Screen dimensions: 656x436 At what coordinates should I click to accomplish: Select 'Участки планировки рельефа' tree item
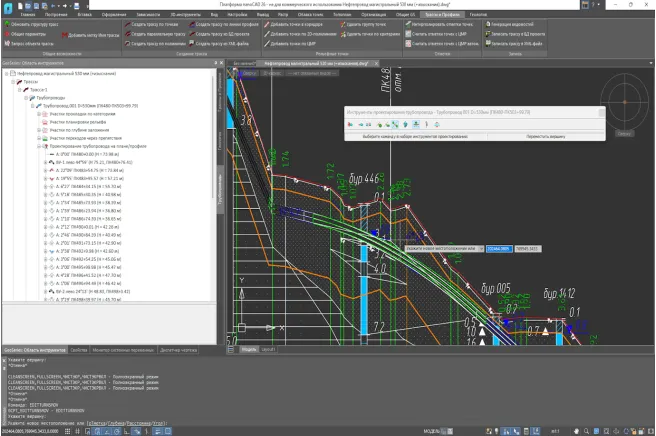[78, 122]
